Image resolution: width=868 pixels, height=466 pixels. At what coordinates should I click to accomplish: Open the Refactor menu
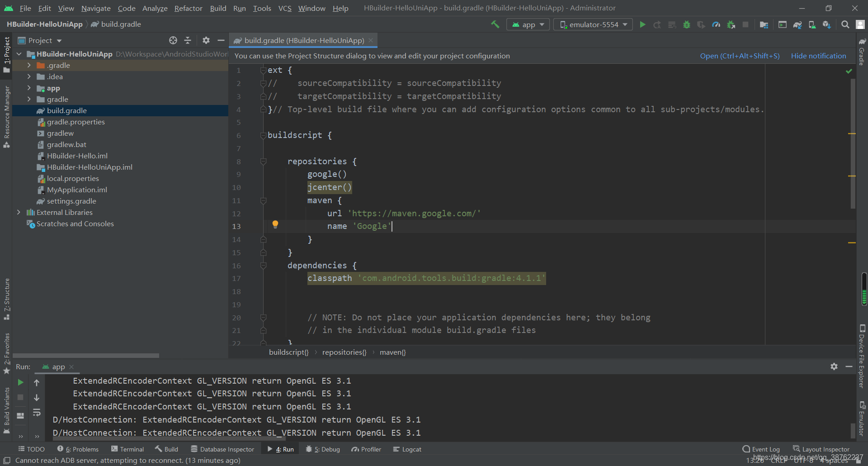pyautogui.click(x=188, y=8)
